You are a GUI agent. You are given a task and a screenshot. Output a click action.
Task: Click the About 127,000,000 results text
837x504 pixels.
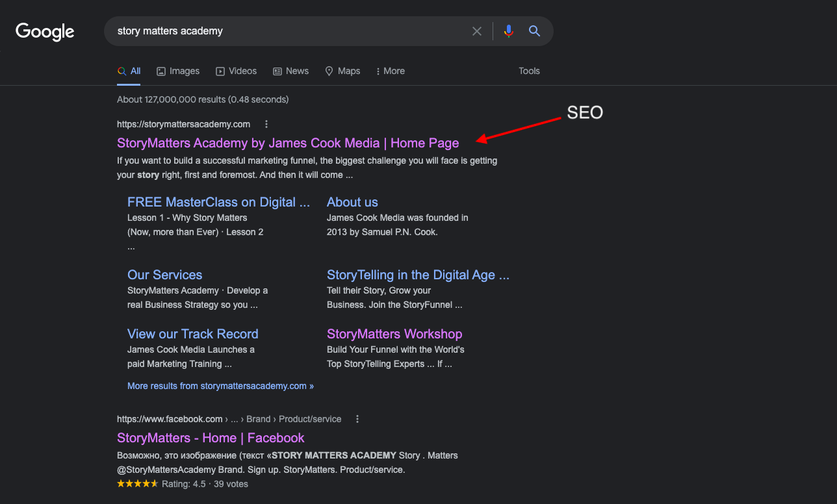pyautogui.click(x=203, y=99)
